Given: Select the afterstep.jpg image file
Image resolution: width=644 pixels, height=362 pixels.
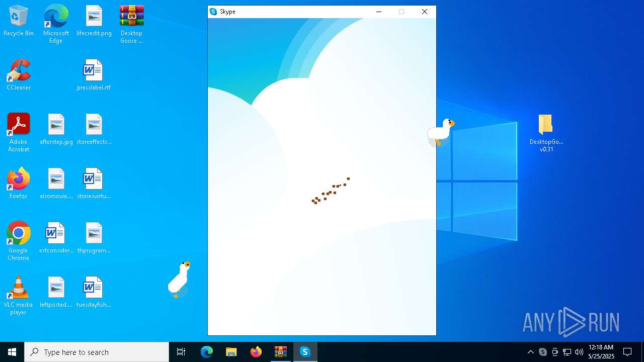Looking at the screenshot, I should [x=56, y=129].
